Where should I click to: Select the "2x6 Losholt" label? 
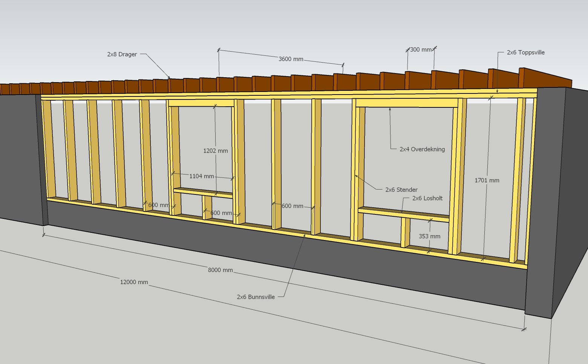427,198
